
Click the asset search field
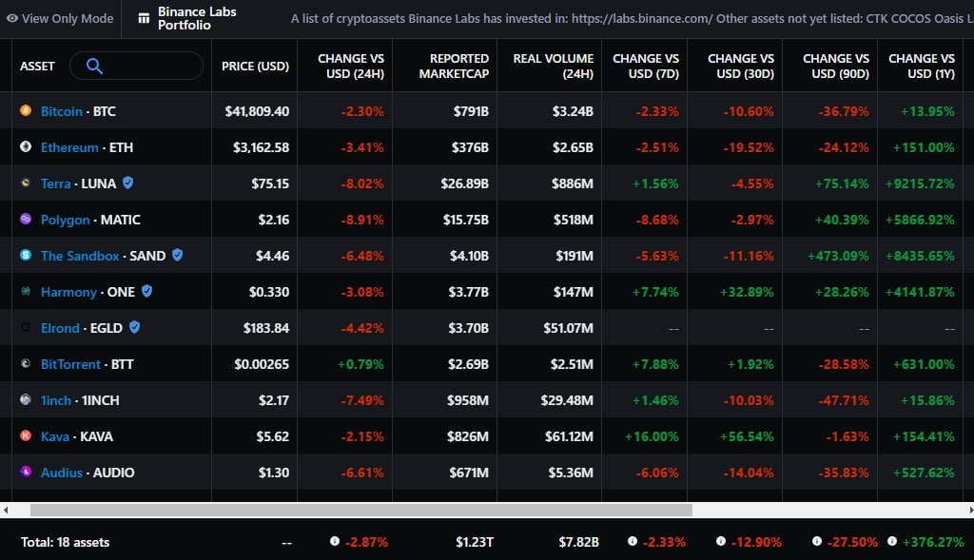click(x=137, y=66)
